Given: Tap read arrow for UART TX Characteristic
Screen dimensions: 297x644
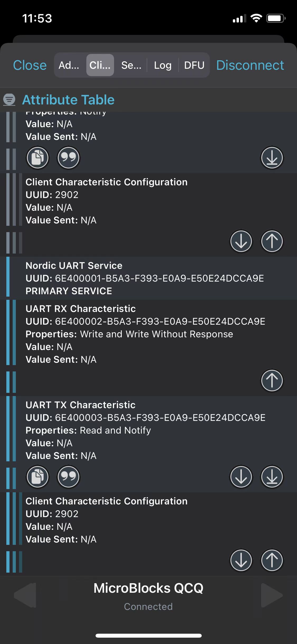Looking at the screenshot, I should coord(241,477).
